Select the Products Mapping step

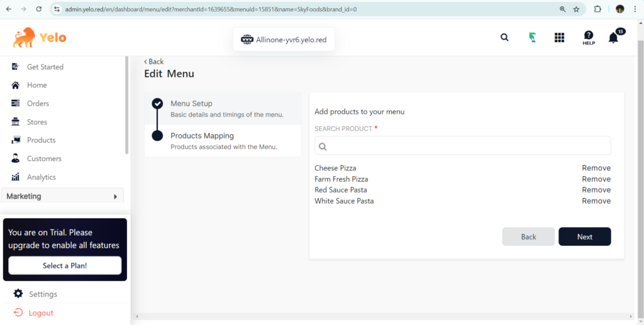(223, 141)
